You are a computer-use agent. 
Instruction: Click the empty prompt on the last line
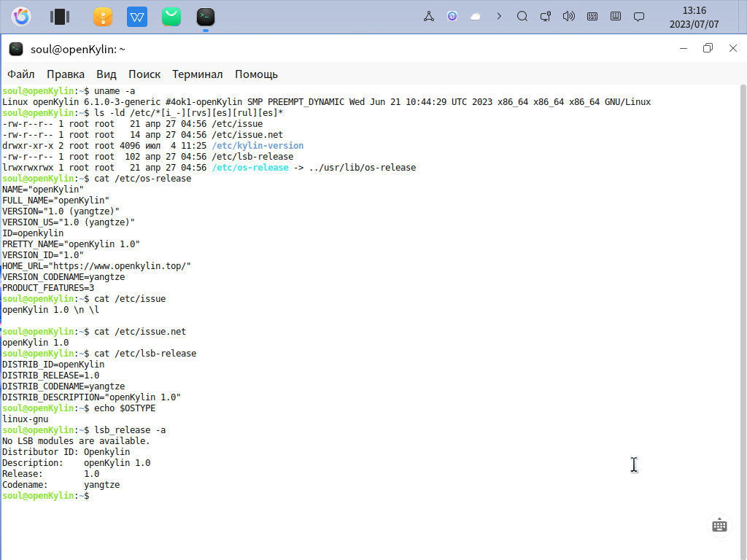[46, 496]
